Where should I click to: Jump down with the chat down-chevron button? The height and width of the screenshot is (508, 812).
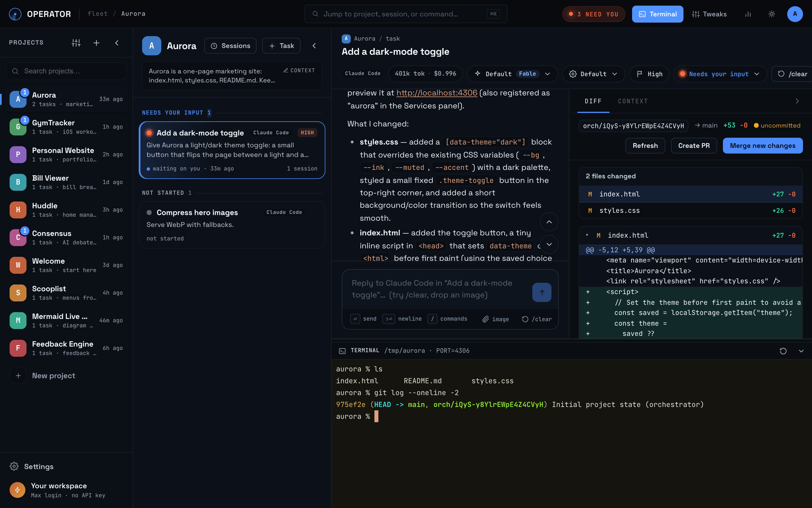pyautogui.click(x=549, y=244)
